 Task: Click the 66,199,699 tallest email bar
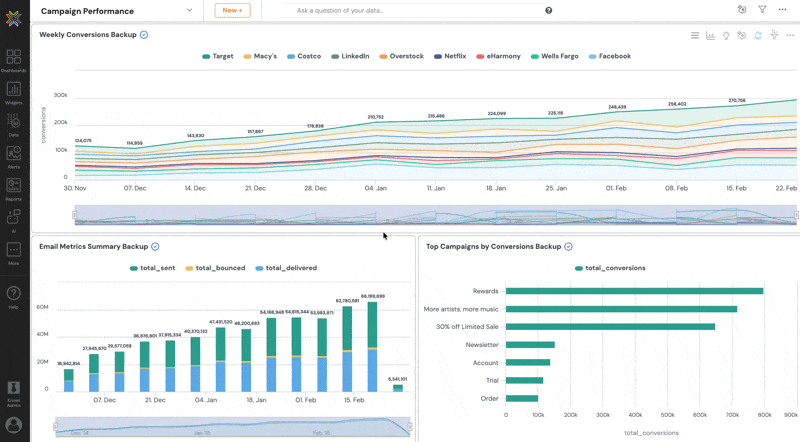coord(372,347)
